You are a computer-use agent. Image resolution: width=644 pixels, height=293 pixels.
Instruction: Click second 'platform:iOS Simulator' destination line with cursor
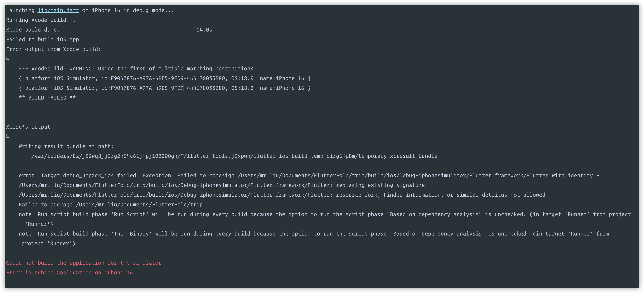(165, 88)
